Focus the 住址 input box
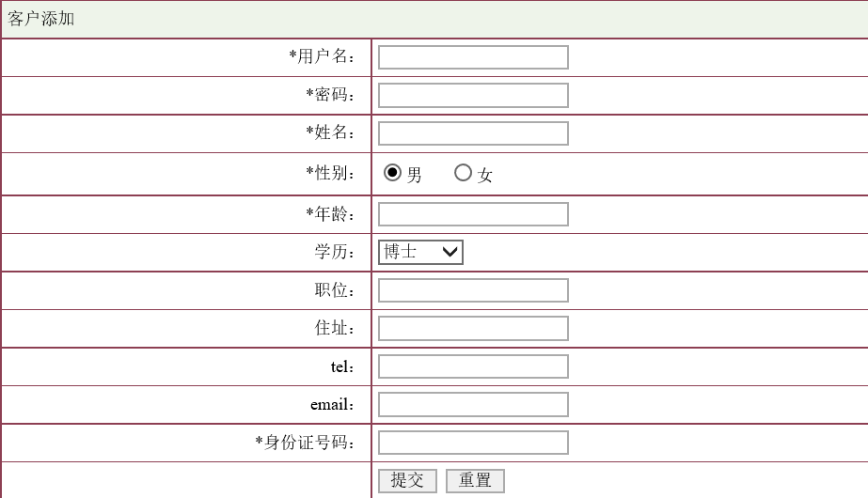The width and height of the screenshot is (868, 498). (473, 329)
